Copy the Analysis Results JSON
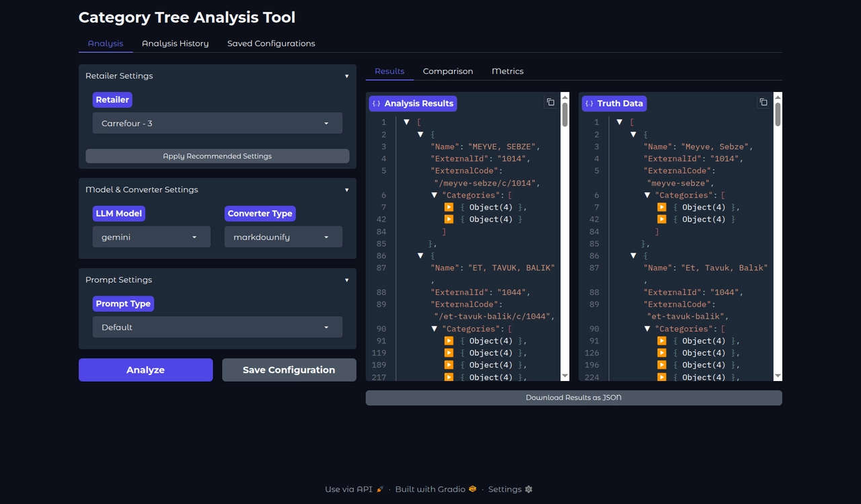The height and width of the screenshot is (504, 861). click(550, 101)
